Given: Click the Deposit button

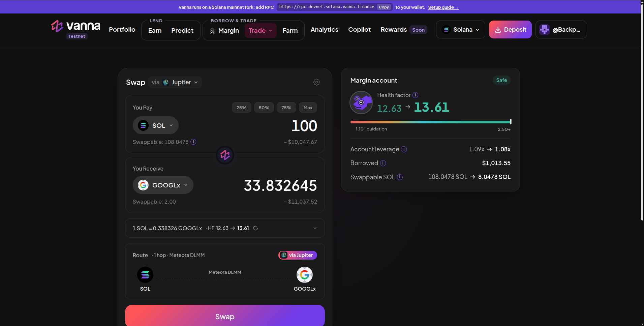Looking at the screenshot, I should 510,30.
